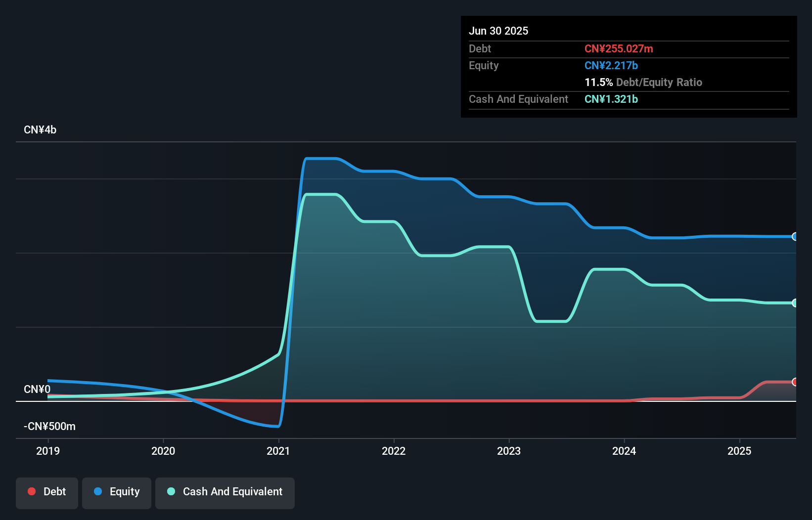
Task: Expand the Cash And Equivalent tooltip row
Action: pos(518,99)
